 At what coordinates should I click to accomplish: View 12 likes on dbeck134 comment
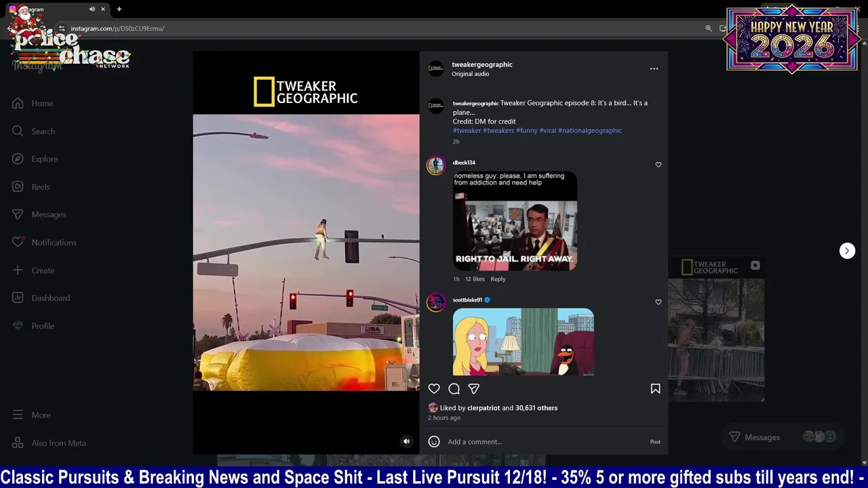[475, 279]
